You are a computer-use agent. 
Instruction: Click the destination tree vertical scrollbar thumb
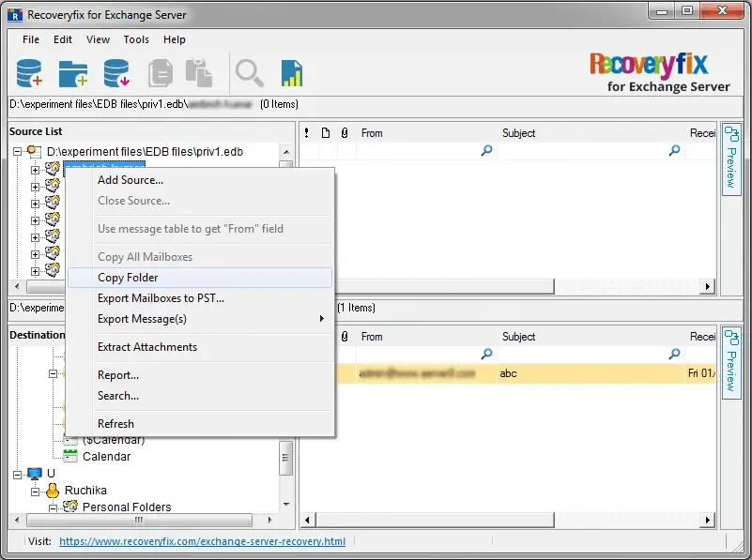coord(285,458)
